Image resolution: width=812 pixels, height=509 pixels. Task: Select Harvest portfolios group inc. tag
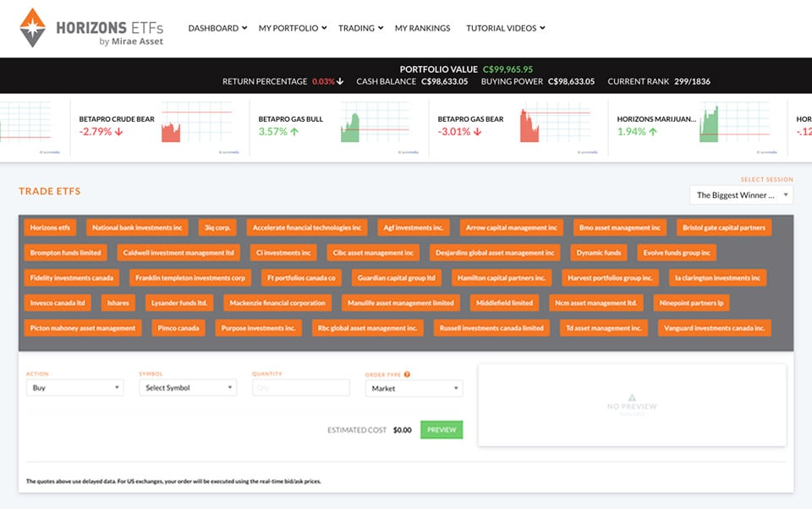point(610,277)
